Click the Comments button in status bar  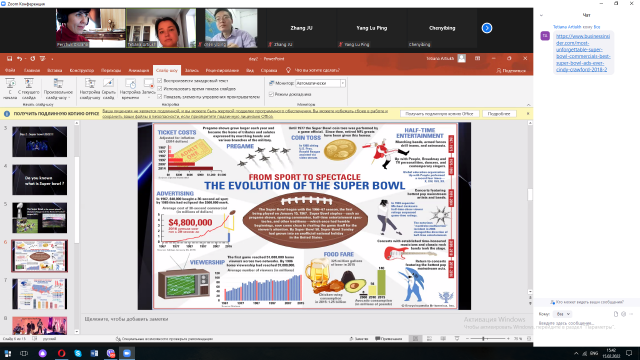[x=389, y=339]
